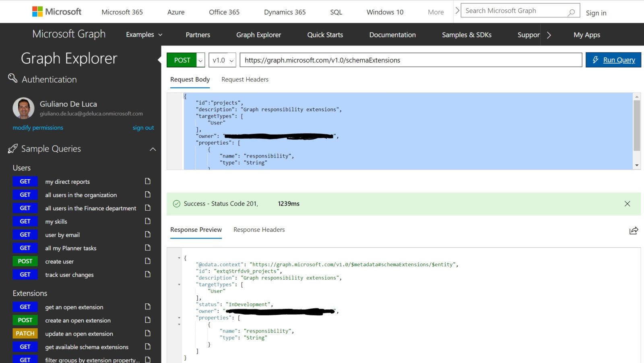The width and height of the screenshot is (644, 363).
Task: Select the Response Preview tab
Action: (196, 230)
